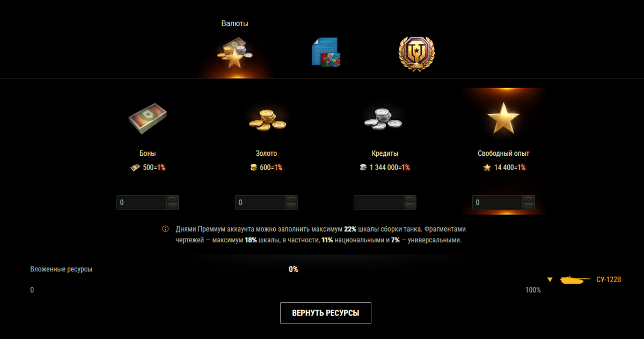Viewport: 644px width, 339px height.
Task: Decrease the Свободный опыт amount with down arrow
Action: pyautogui.click(x=529, y=206)
